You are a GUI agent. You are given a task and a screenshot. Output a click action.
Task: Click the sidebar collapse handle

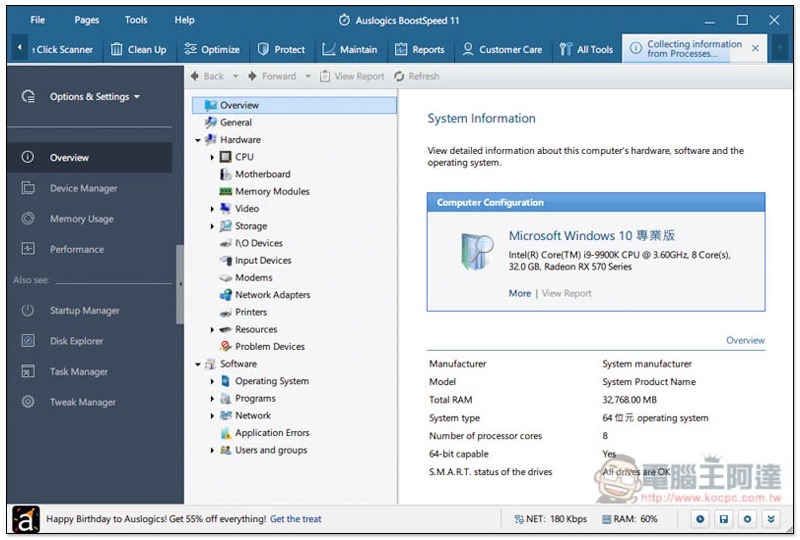click(180, 284)
